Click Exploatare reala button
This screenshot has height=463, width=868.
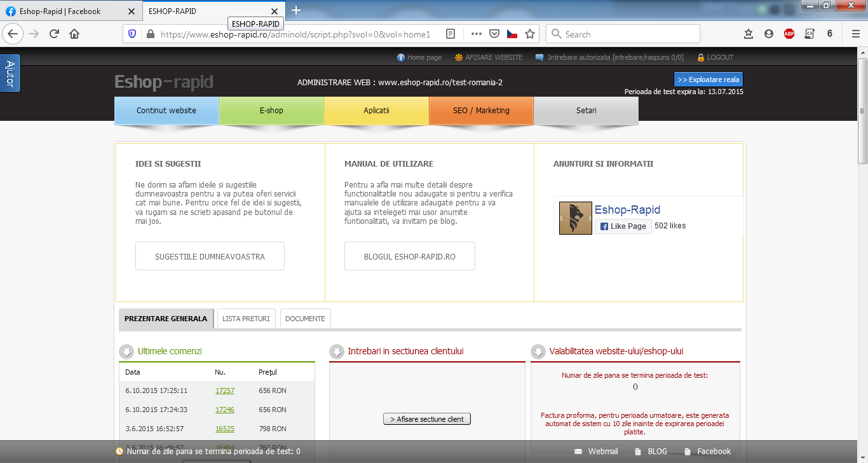[x=709, y=79]
